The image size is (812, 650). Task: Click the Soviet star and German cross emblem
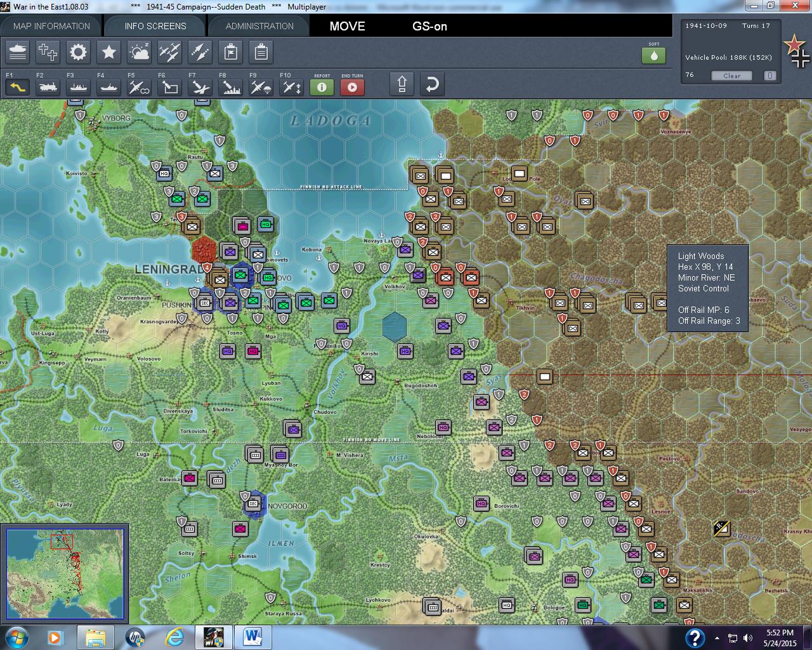tap(796, 51)
